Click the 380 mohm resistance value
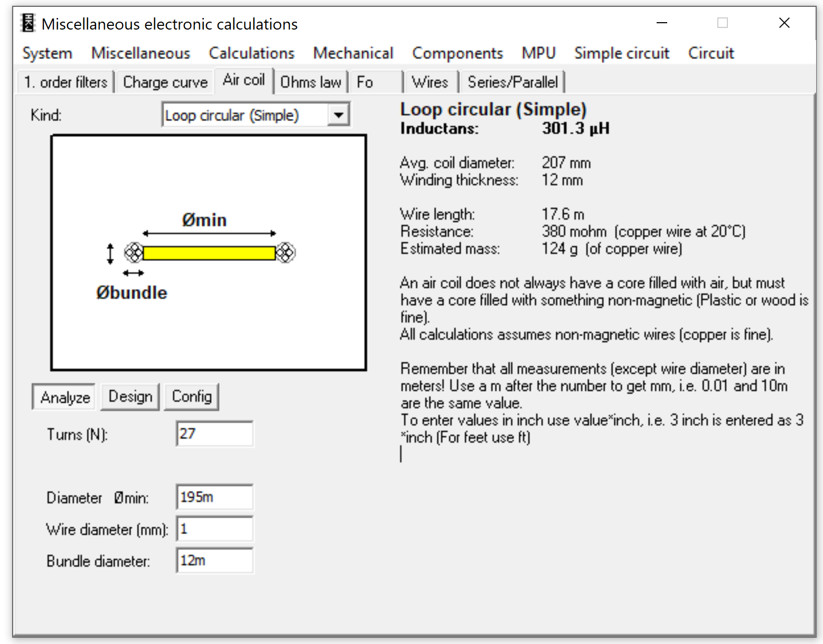Viewport: 823px width, 644px height. click(643, 231)
